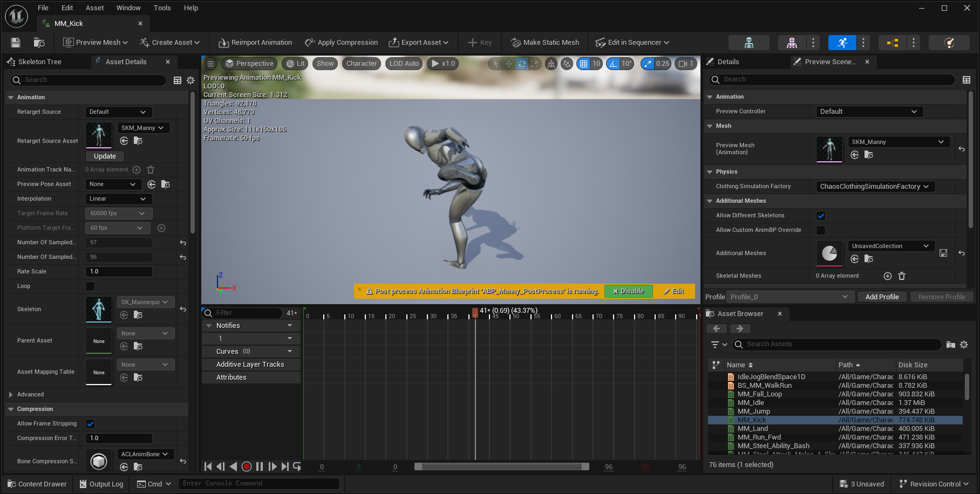Click the Browse to asset icon in toolbar
980x494 pixels.
pos(39,43)
